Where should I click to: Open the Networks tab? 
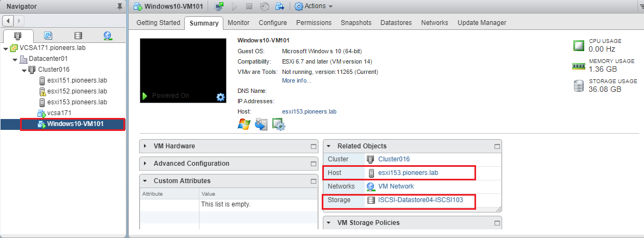point(435,23)
